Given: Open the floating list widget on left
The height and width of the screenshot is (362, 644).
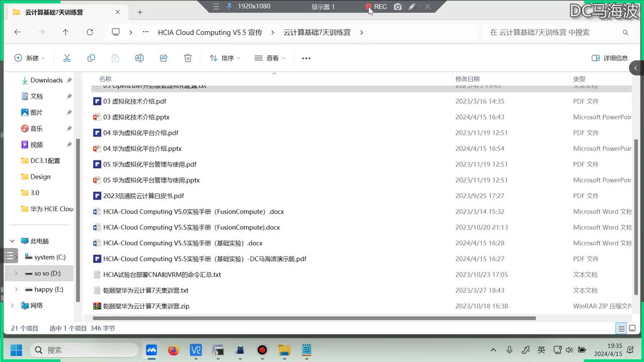Looking at the screenshot, I should (10, 255).
